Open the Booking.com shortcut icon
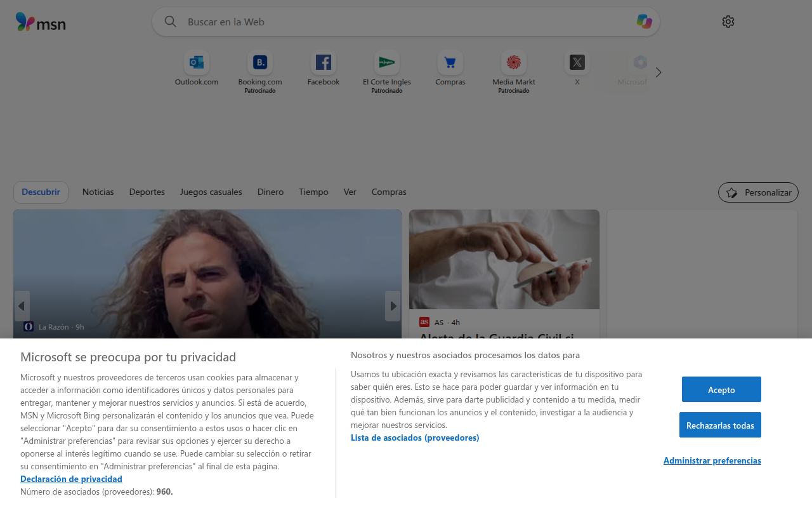Viewport: 812px width, 508px height. (x=260, y=62)
